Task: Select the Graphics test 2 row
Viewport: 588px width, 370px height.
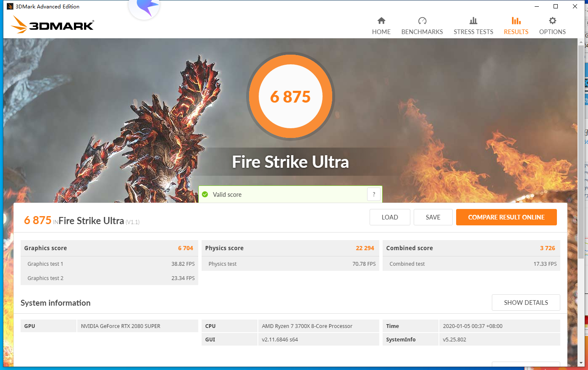Action: pos(109,278)
